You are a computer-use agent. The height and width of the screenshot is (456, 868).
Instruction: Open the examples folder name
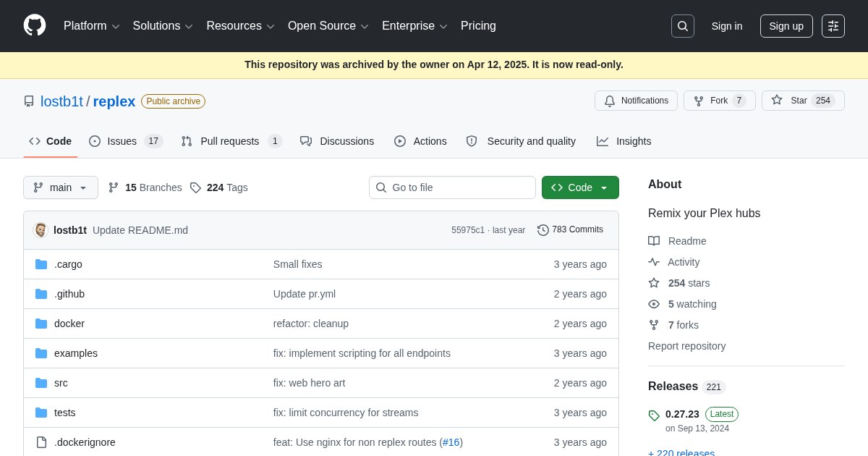pyautogui.click(x=76, y=353)
